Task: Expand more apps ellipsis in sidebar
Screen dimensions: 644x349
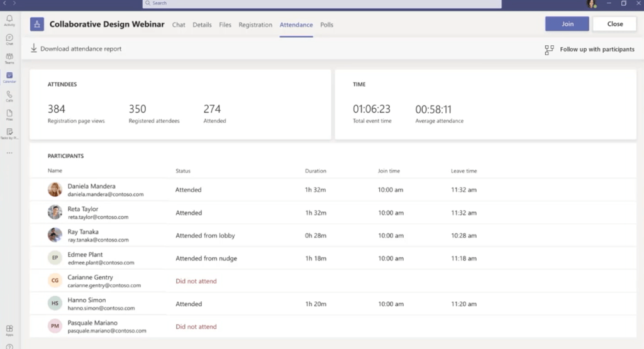Action: coord(9,152)
